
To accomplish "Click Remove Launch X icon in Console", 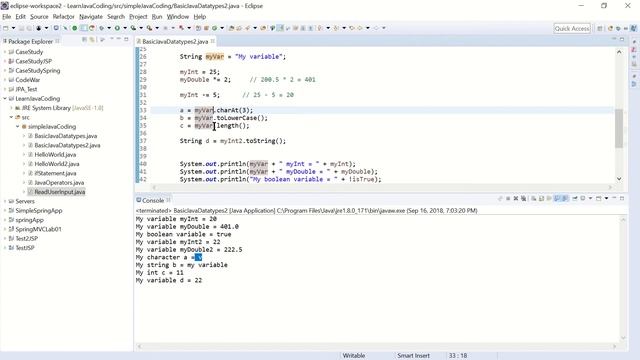I will click(x=516, y=198).
